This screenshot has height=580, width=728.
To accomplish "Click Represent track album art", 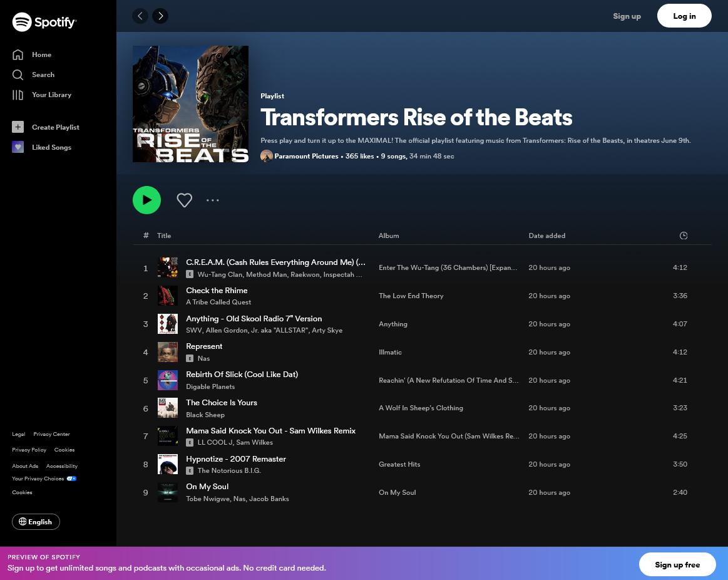I will (x=168, y=352).
